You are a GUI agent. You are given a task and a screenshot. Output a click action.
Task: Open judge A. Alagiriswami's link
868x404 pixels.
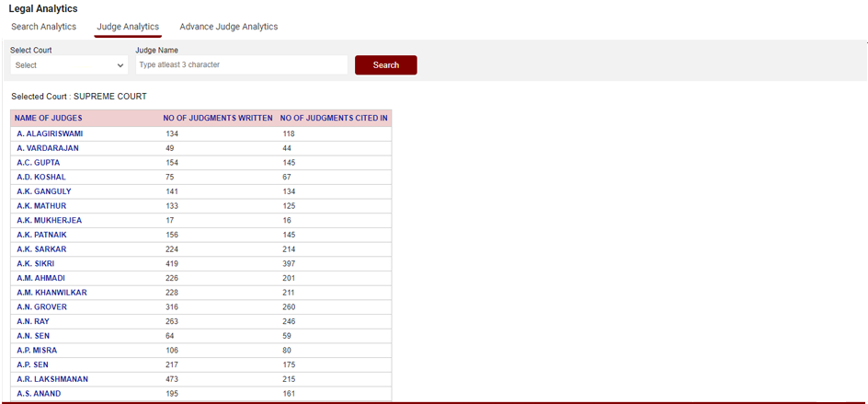[x=50, y=134]
